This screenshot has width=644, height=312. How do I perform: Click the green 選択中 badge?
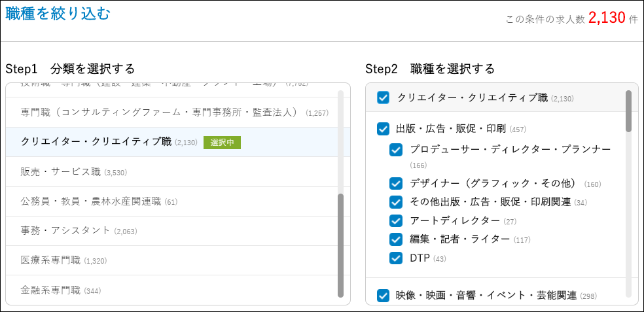222,143
